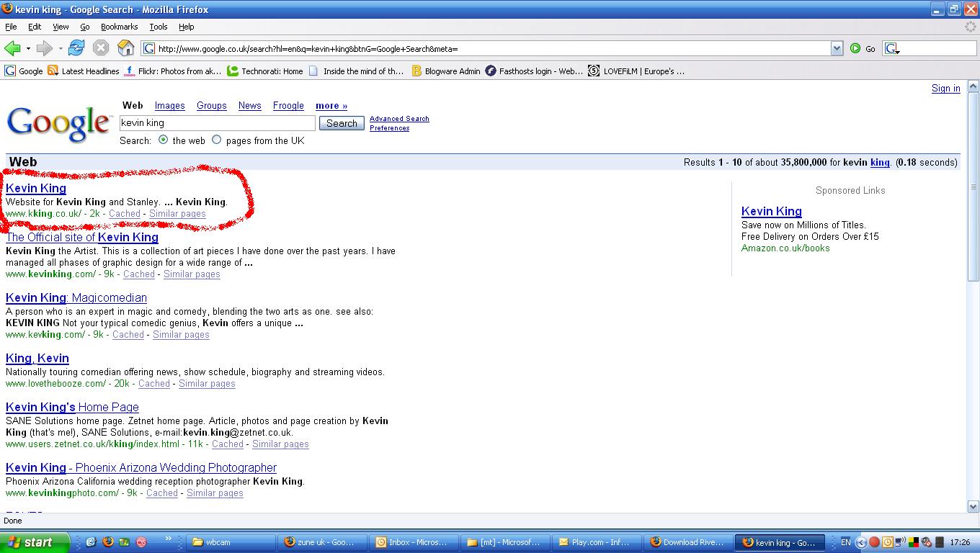Switch to zune uk Firefox taskbar button

tap(323, 542)
